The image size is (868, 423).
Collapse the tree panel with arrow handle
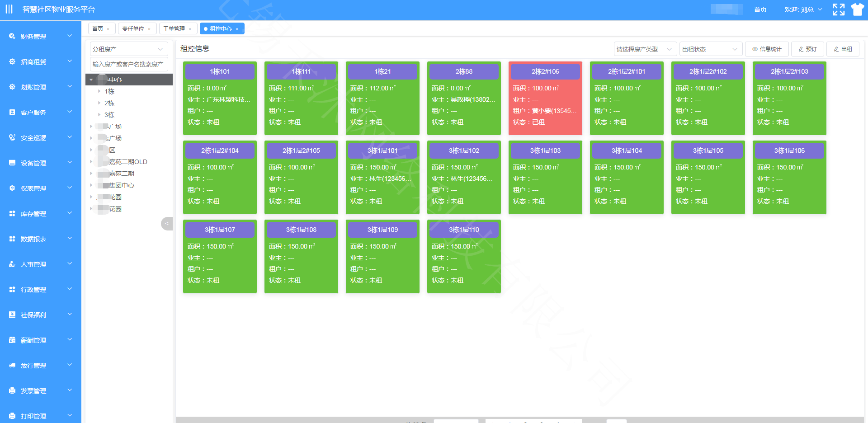167,223
